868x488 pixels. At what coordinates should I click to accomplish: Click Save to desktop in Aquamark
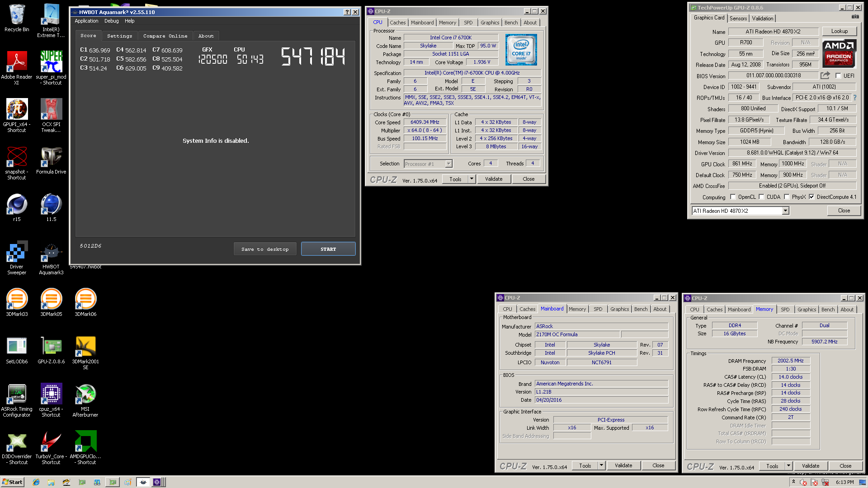coord(265,249)
